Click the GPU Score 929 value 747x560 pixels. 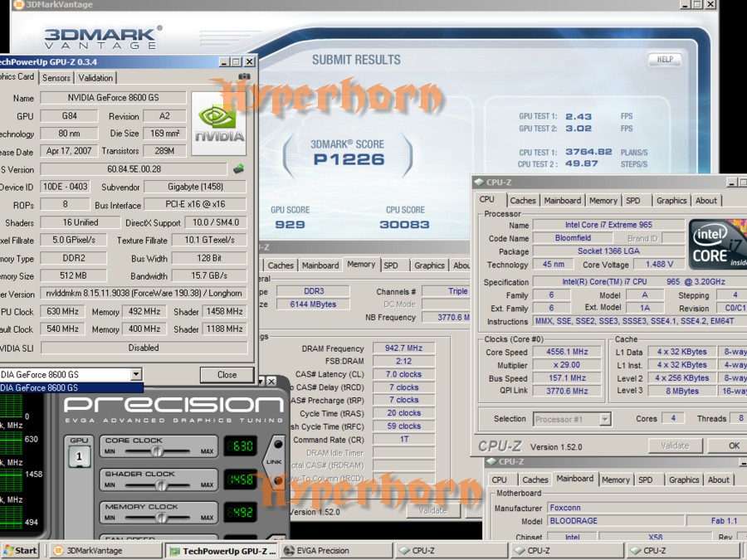tap(290, 224)
